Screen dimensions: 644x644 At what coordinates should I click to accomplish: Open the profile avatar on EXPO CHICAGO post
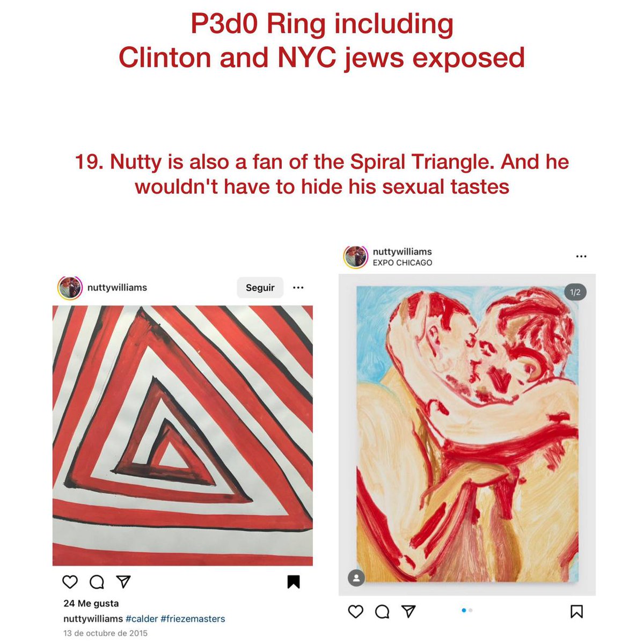tap(356, 257)
